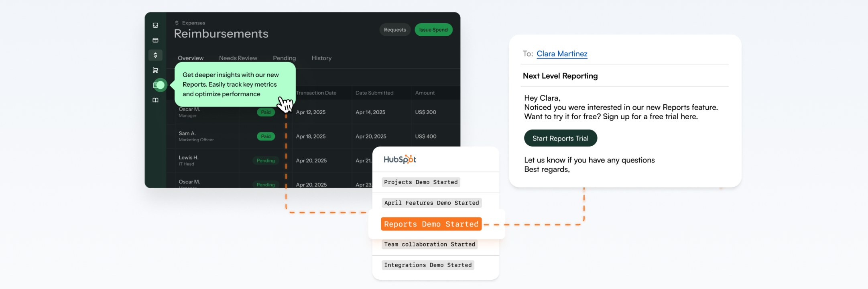Click the Apr 12, 2025 transaction date
The image size is (868, 289).
(x=311, y=112)
